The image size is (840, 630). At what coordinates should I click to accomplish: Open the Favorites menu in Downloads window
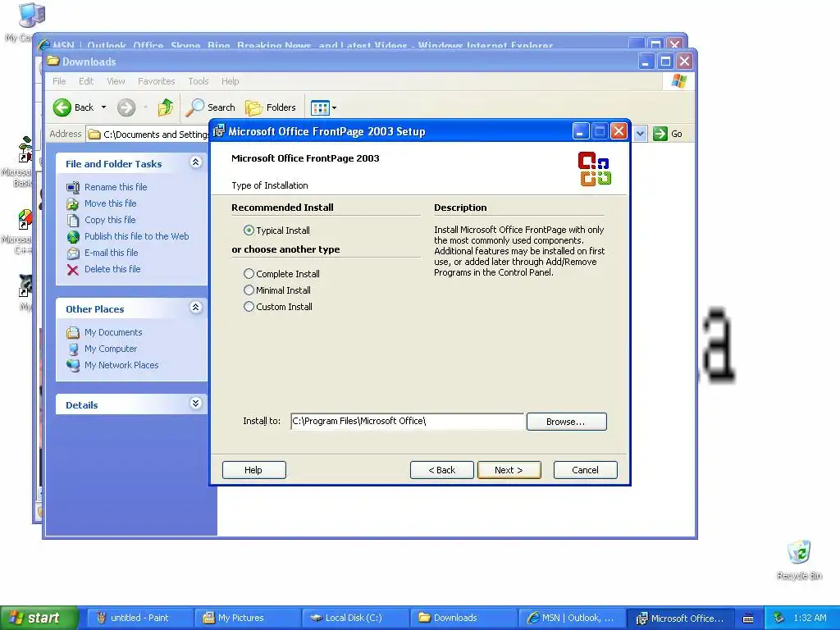[x=157, y=81]
